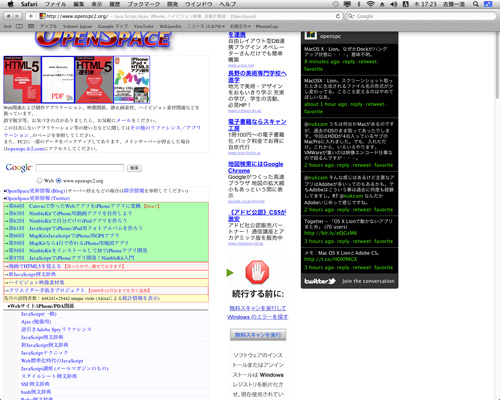Image resolution: width=500 pixels, height=400 pixels.
Task: Open the ウインドウ menu
Action: [199, 4]
